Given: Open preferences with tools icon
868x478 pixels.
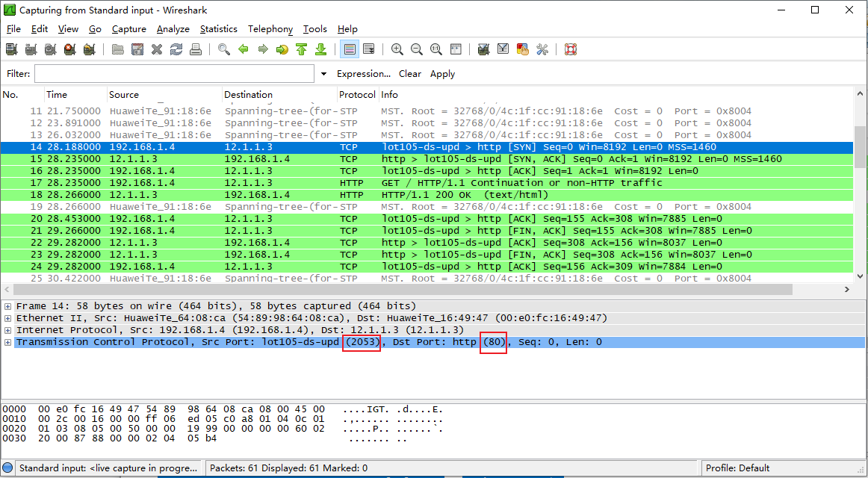Looking at the screenshot, I should click(542, 50).
